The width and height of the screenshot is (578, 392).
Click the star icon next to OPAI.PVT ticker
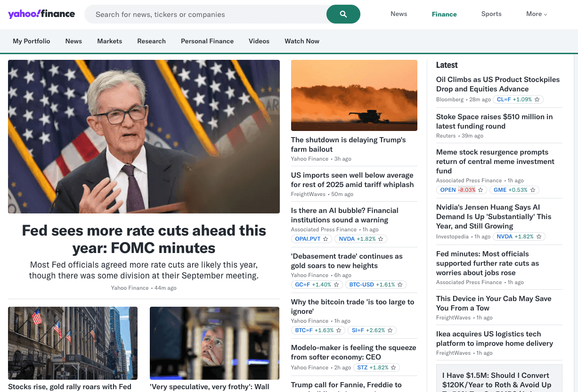(x=326, y=239)
